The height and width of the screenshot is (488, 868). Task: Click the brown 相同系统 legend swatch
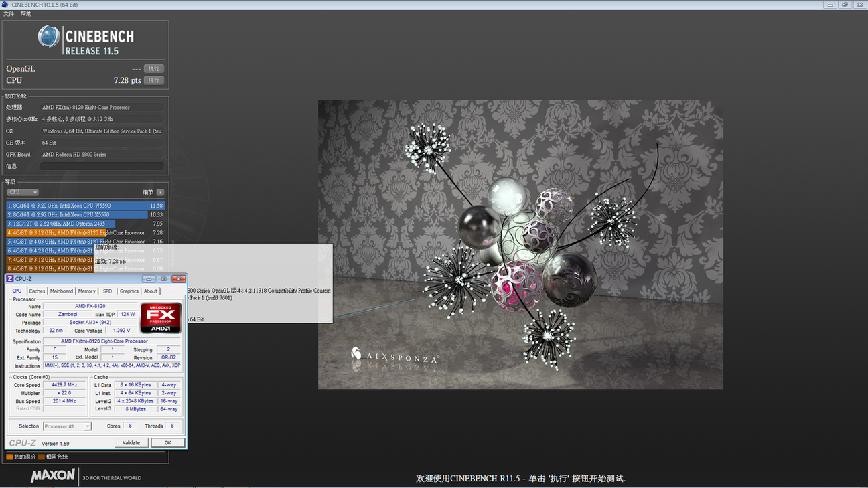tap(41, 457)
